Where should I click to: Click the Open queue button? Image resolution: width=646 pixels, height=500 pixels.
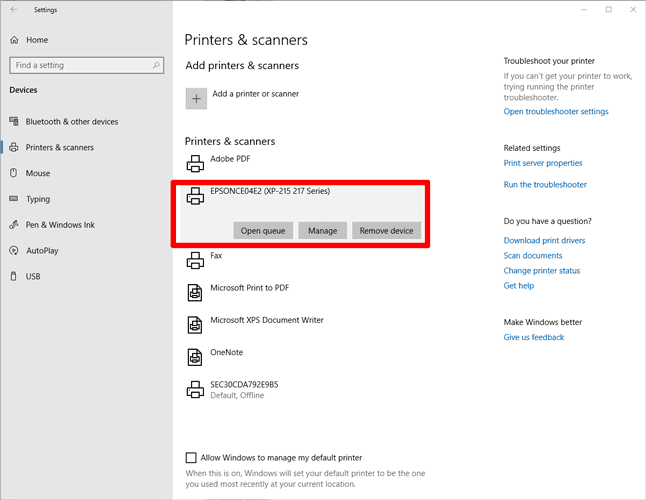tap(263, 231)
